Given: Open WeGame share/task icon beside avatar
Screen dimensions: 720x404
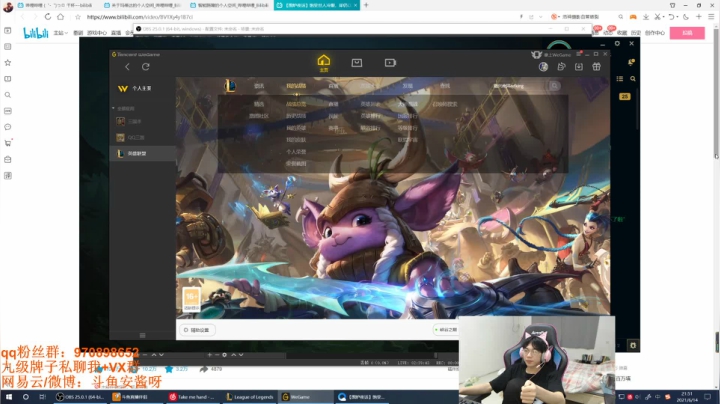Looking at the screenshot, I should point(561,67).
